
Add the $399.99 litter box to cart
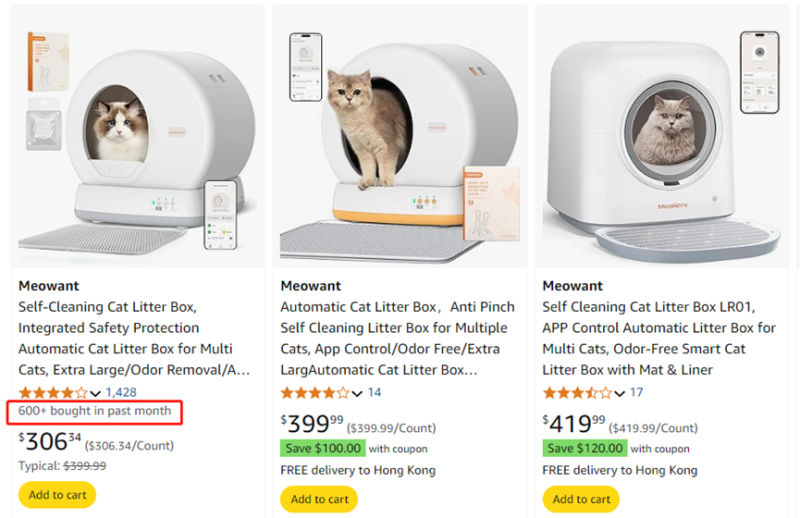[319, 499]
